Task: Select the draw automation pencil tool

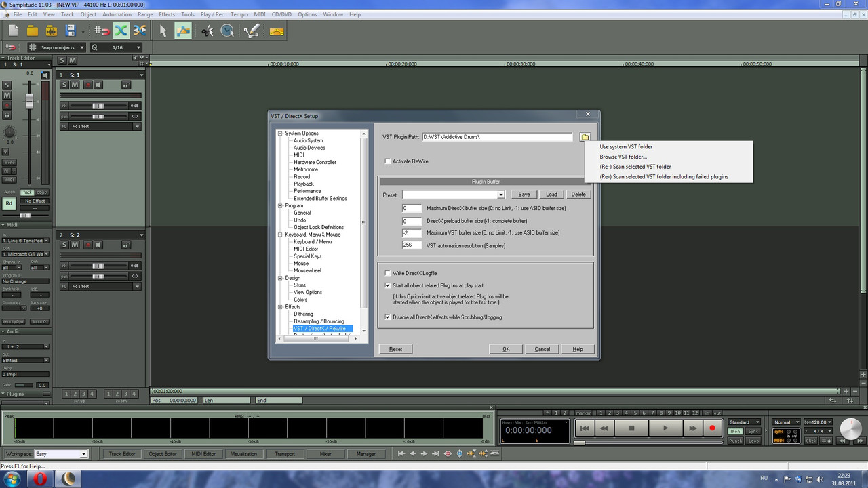Action: pos(252,30)
